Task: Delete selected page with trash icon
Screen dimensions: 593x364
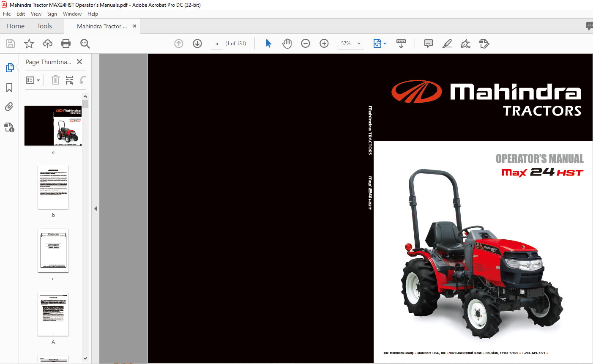Action: pyautogui.click(x=55, y=80)
